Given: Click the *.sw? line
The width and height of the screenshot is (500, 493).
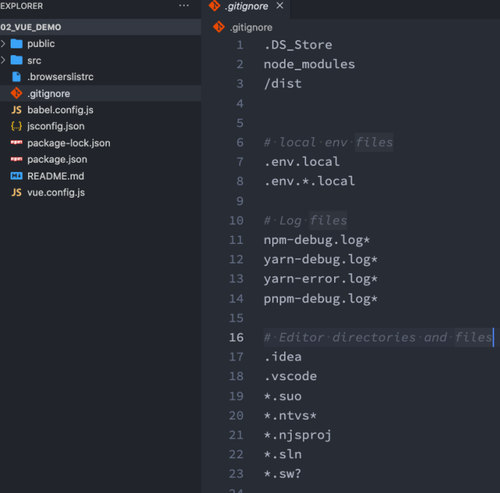Looking at the screenshot, I should (283, 474).
